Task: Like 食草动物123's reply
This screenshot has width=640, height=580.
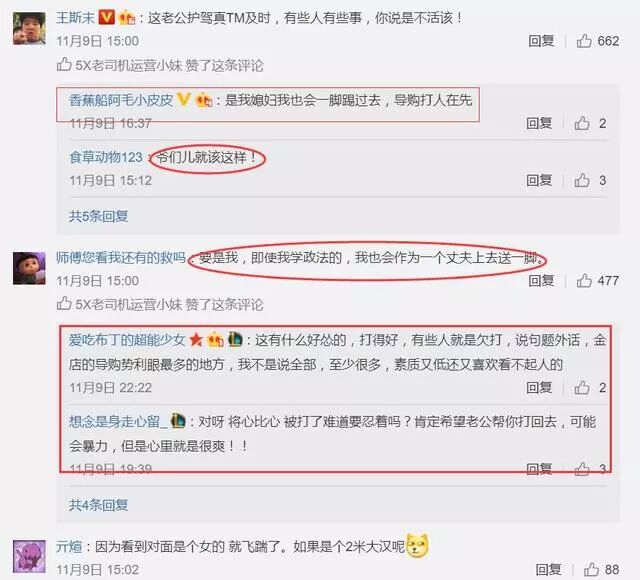Action: (x=582, y=180)
